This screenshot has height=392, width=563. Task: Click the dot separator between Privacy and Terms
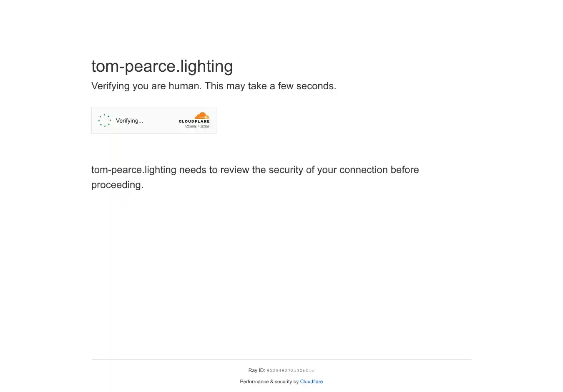tap(198, 126)
